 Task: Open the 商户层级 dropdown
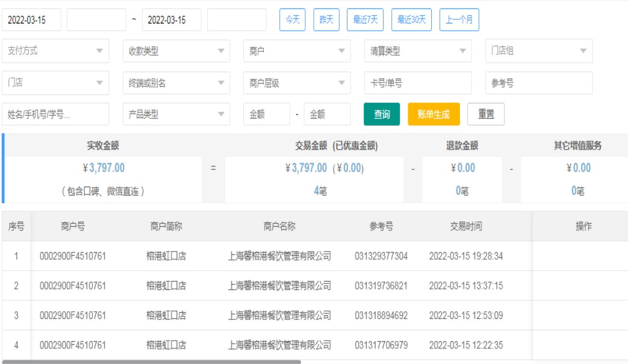click(x=296, y=83)
